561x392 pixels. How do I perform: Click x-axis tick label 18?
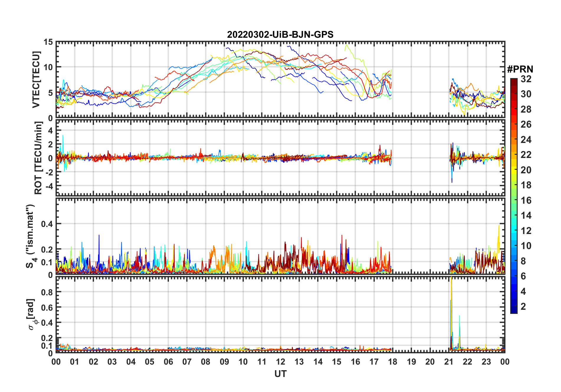[x=393, y=362]
